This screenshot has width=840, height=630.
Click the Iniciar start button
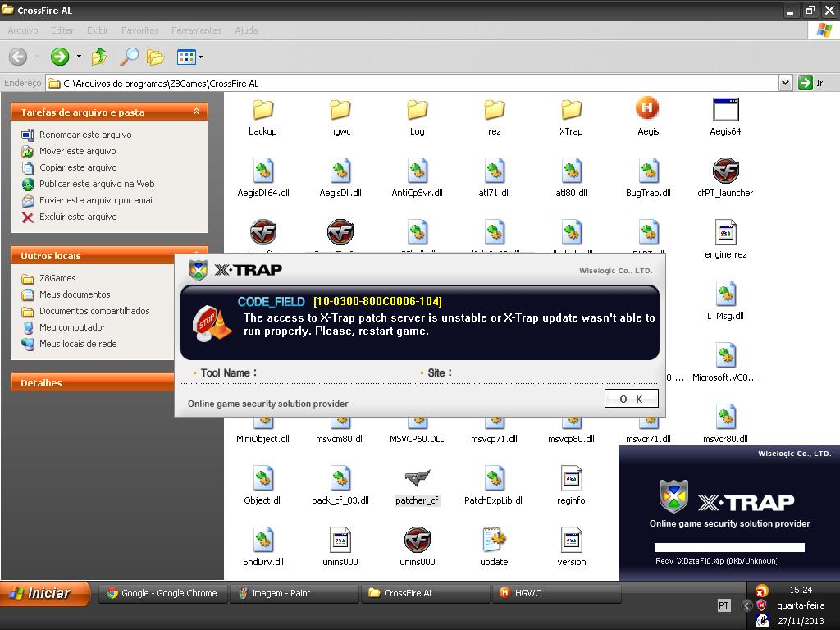(45, 593)
